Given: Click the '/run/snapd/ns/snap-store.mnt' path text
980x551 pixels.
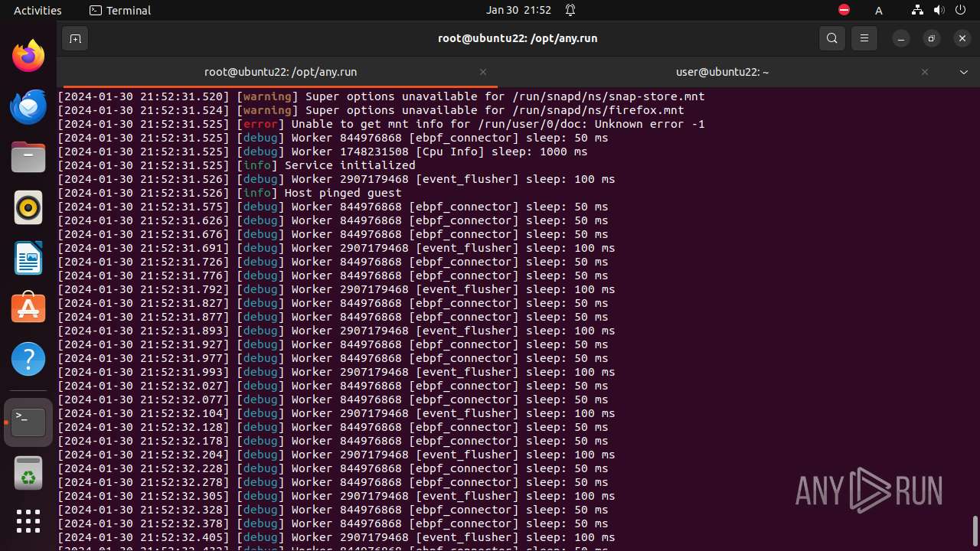Looking at the screenshot, I should [609, 96].
